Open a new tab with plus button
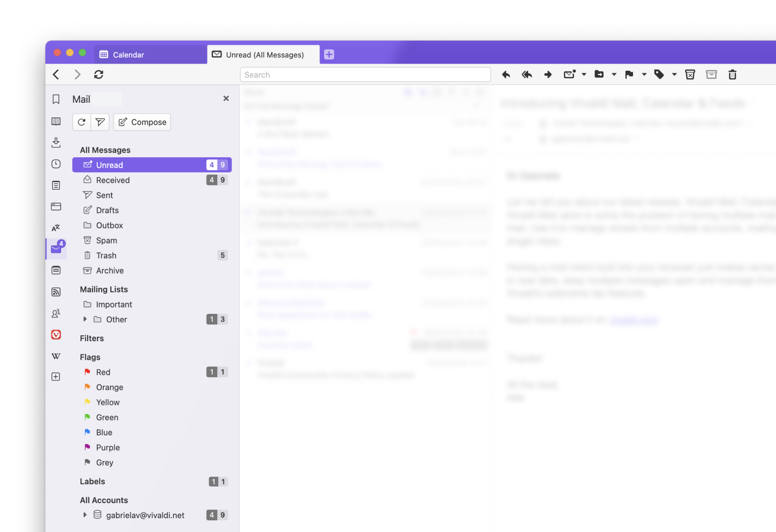Image resolution: width=776 pixels, height=532 pixels. pyautogui.click(x=329, y=54)
